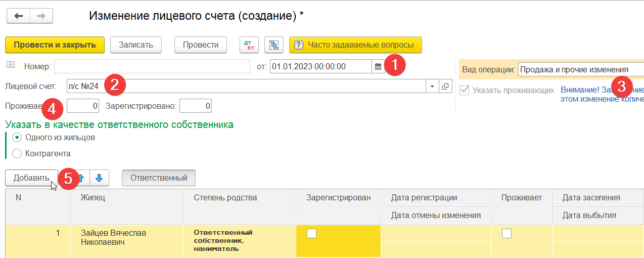Open the document structure icon
This screenshot has width=644, height=258.
tap(274, 45)
